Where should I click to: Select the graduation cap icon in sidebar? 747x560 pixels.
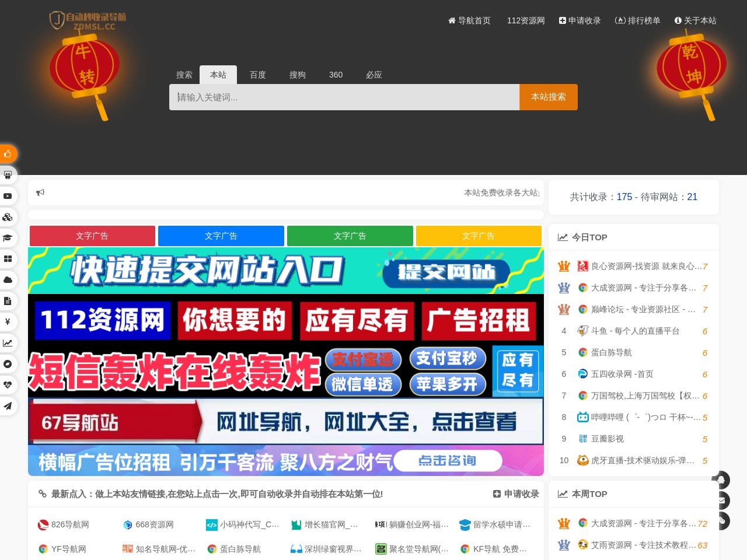pyautogui.click(x=8, y=237)
